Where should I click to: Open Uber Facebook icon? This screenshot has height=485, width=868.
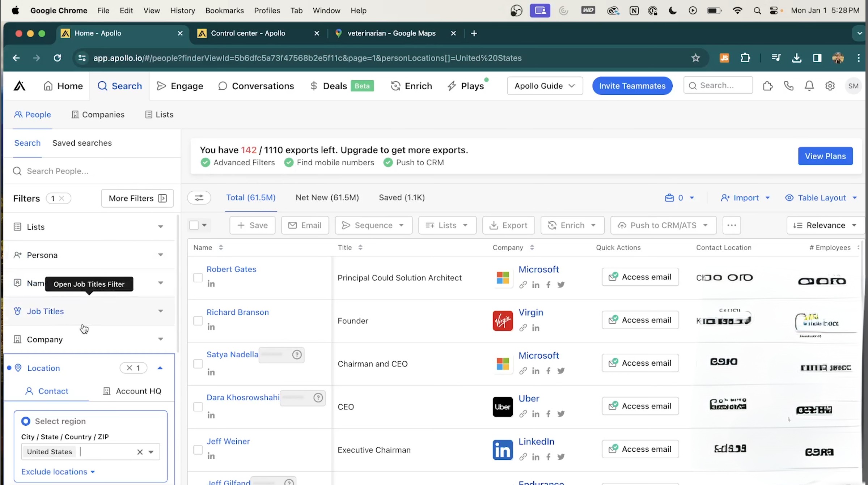[549, 414]
